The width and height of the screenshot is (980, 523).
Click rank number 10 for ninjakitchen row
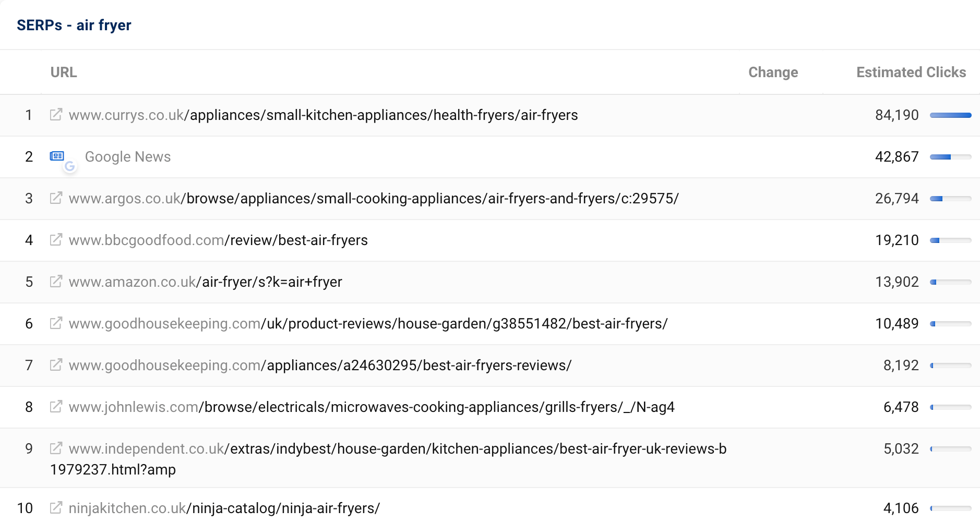(25, 508)
